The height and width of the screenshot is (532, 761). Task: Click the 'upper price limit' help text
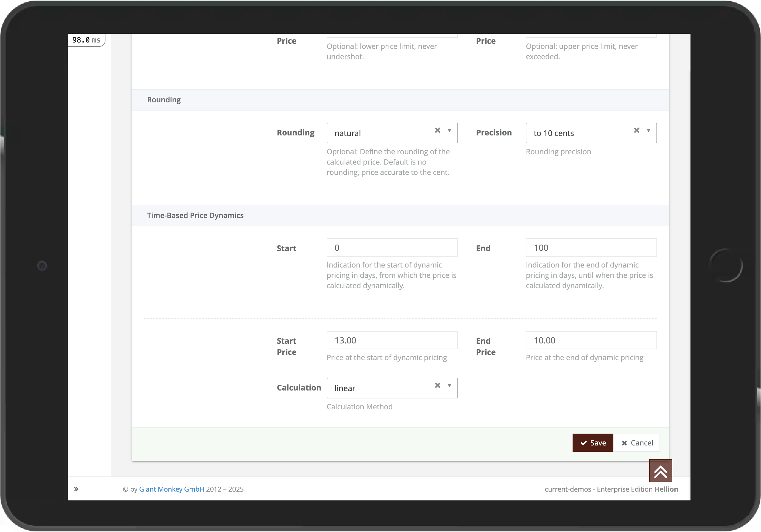[582, 51]
